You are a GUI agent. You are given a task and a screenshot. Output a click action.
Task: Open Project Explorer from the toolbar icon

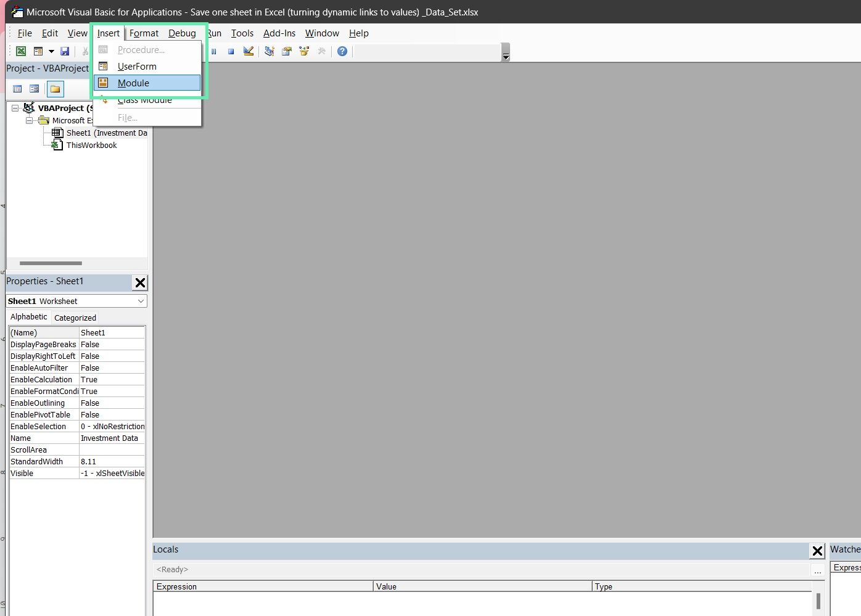point(270,51)
